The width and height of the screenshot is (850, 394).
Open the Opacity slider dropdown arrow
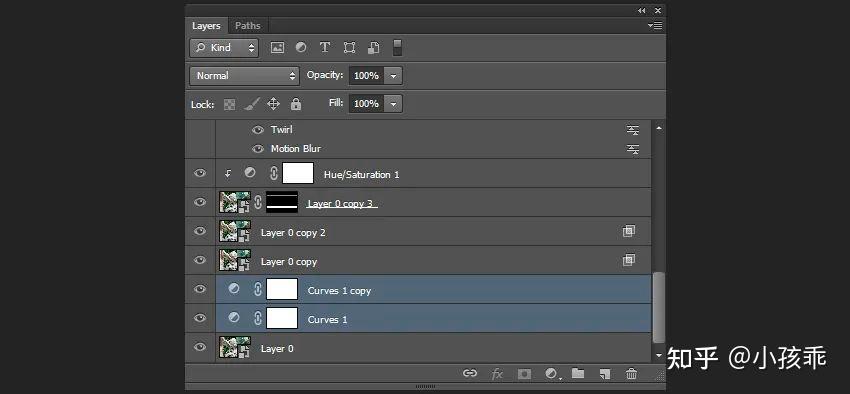pos(393,76)
